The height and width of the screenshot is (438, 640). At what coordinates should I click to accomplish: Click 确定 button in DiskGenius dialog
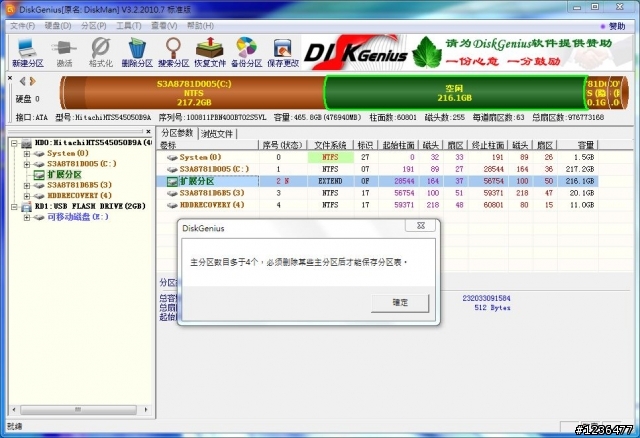(x=400, y=303)
